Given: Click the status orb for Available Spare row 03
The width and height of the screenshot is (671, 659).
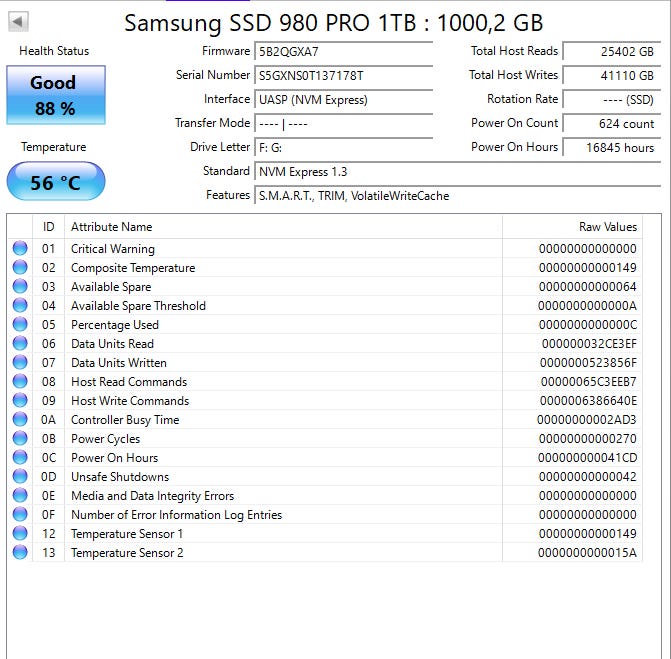Looking at the screenshot, I should pos(20,286).
